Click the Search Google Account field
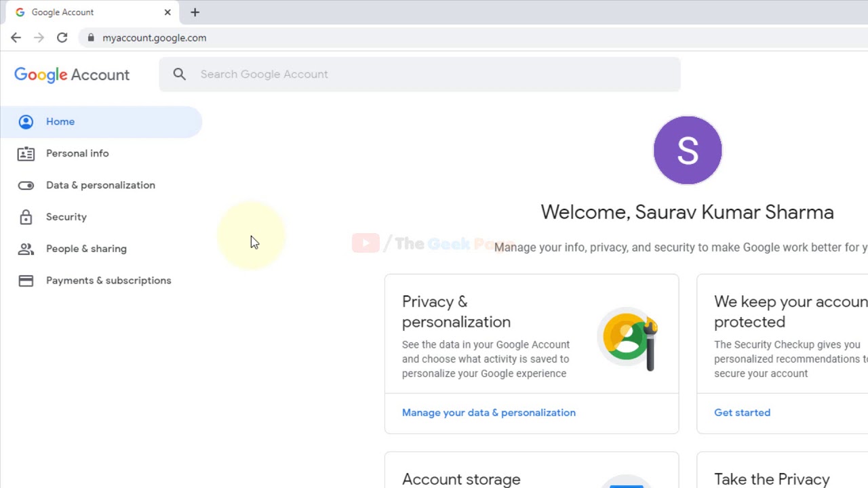 click(x=434, y=75)
